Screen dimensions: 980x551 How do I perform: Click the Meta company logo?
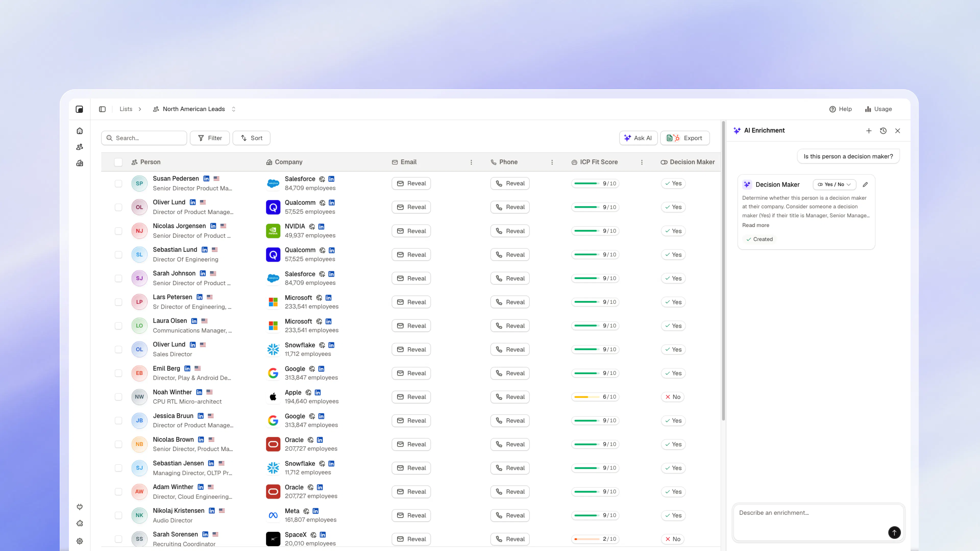coord(273,516)
